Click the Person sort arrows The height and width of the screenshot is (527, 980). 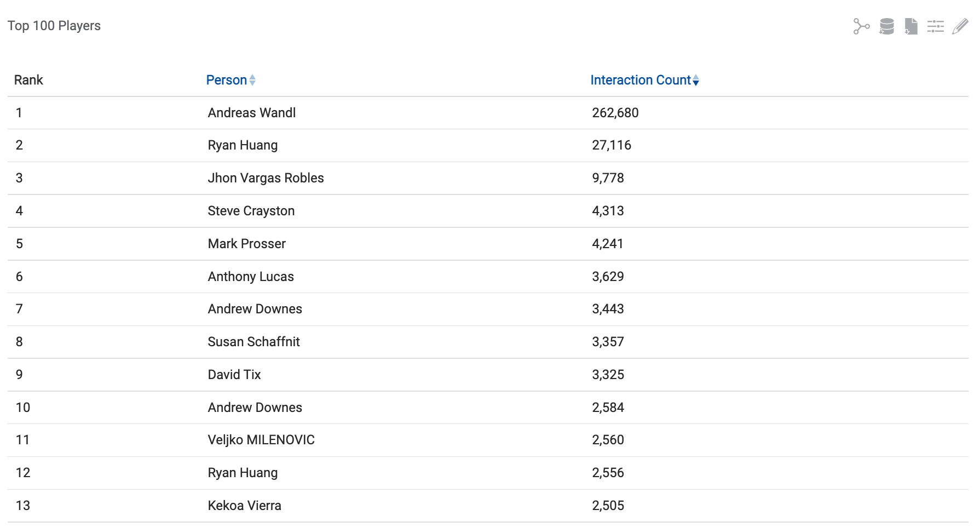pos(252,80)
